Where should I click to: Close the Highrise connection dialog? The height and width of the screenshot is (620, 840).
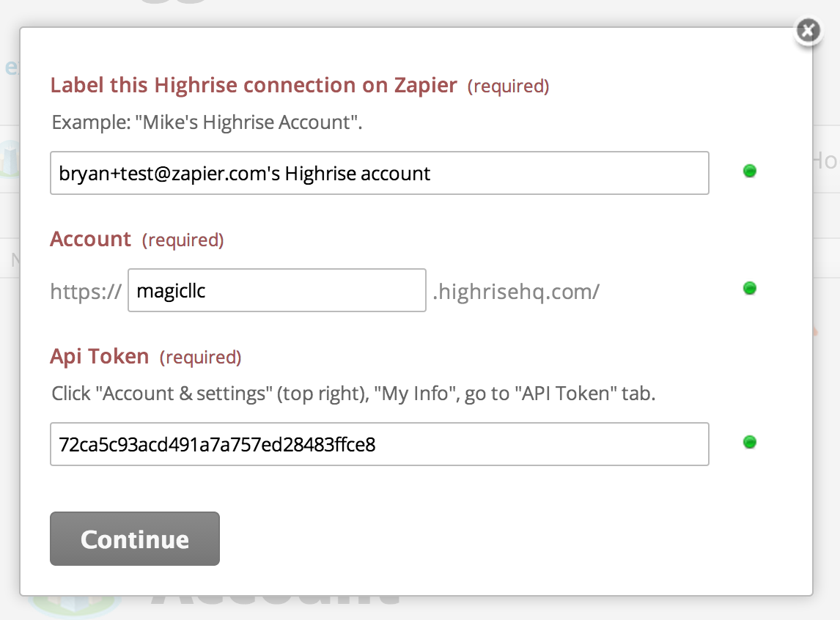808,31
